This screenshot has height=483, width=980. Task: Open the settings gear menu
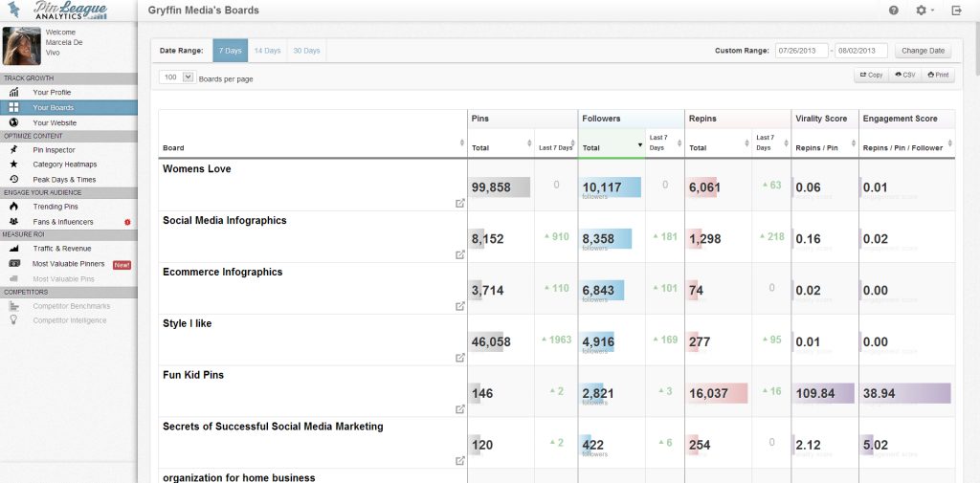click(x=924, y=11)
